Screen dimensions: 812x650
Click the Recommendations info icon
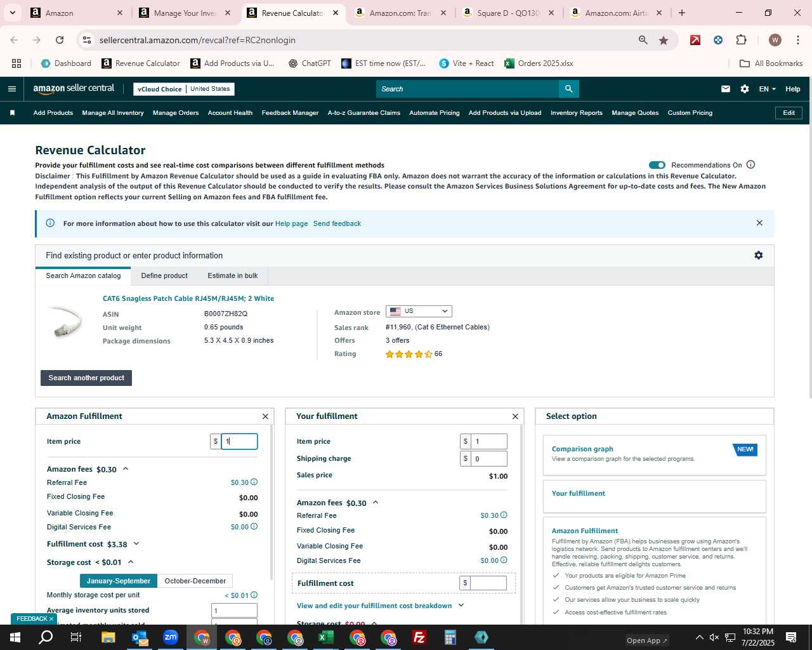click(x=751, y=164)
